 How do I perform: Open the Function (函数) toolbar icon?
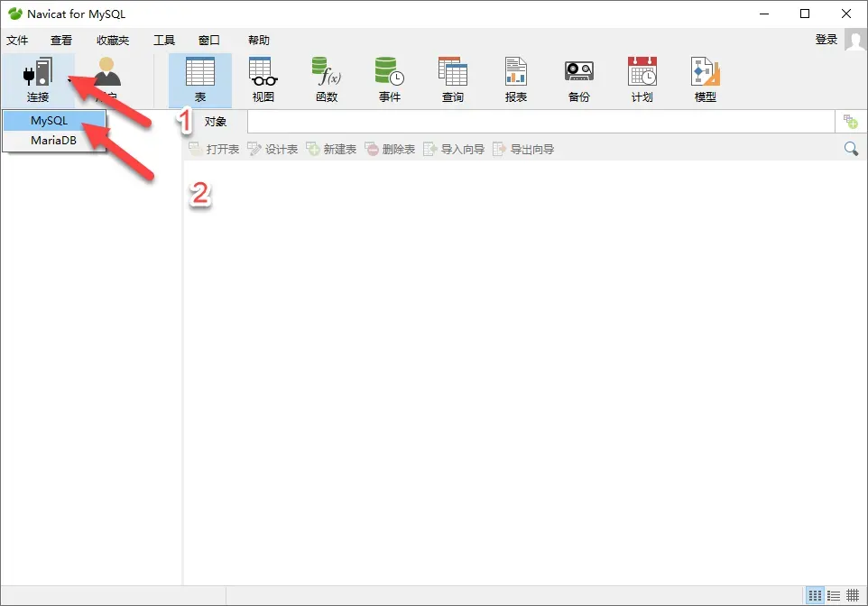(x=326, y=79)
